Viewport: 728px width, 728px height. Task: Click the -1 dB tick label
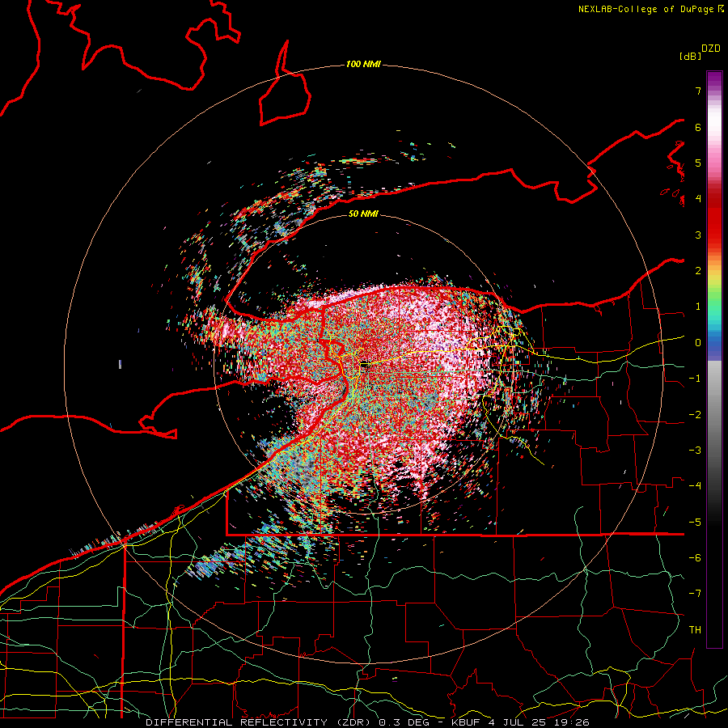[x=695, y=379]
